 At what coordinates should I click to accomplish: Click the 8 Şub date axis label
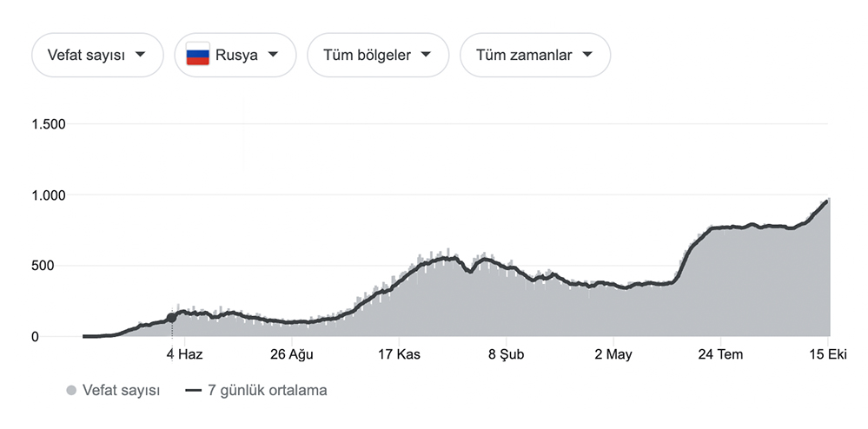click(x=506, y=354)
